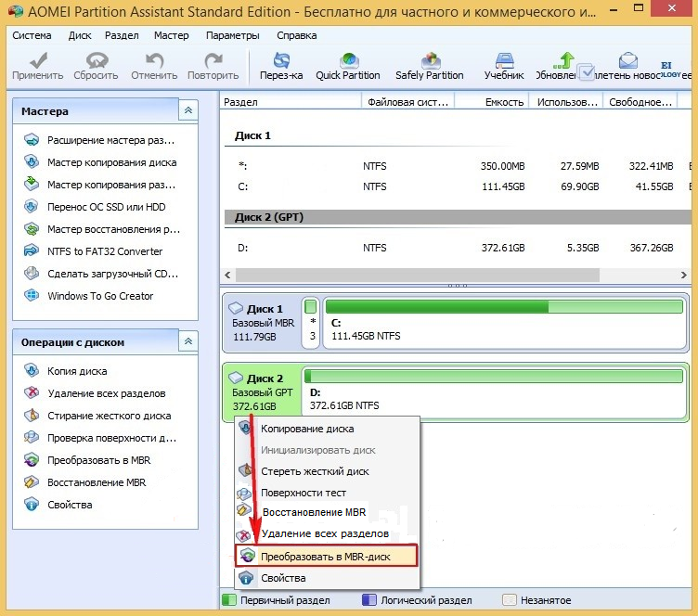Screen dimensions: 698x616
Task: Choose Преобразовать в MBR-диск in context menu
Action: tap(327, 556)
